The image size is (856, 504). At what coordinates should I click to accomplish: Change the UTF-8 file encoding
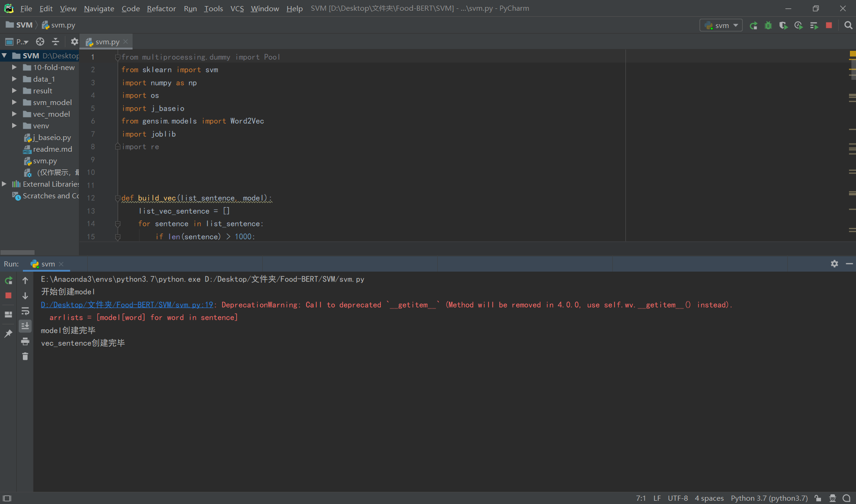click(x=678, y=498)
